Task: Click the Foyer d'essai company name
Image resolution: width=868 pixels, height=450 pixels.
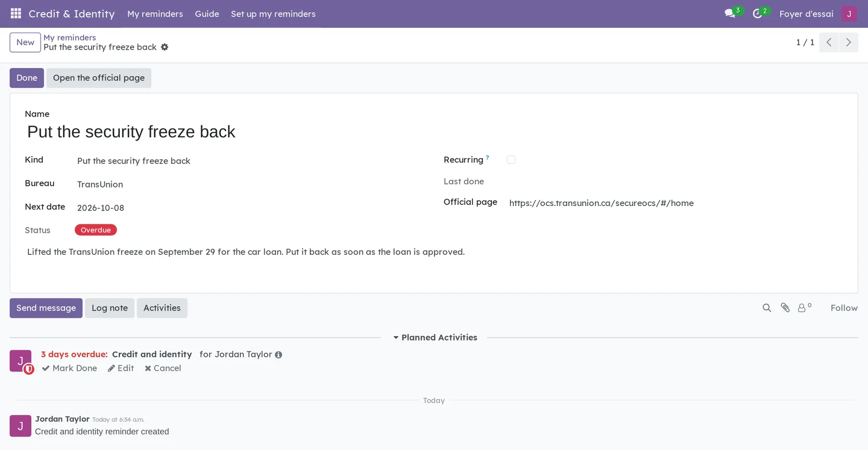Action: pos(806,14)
